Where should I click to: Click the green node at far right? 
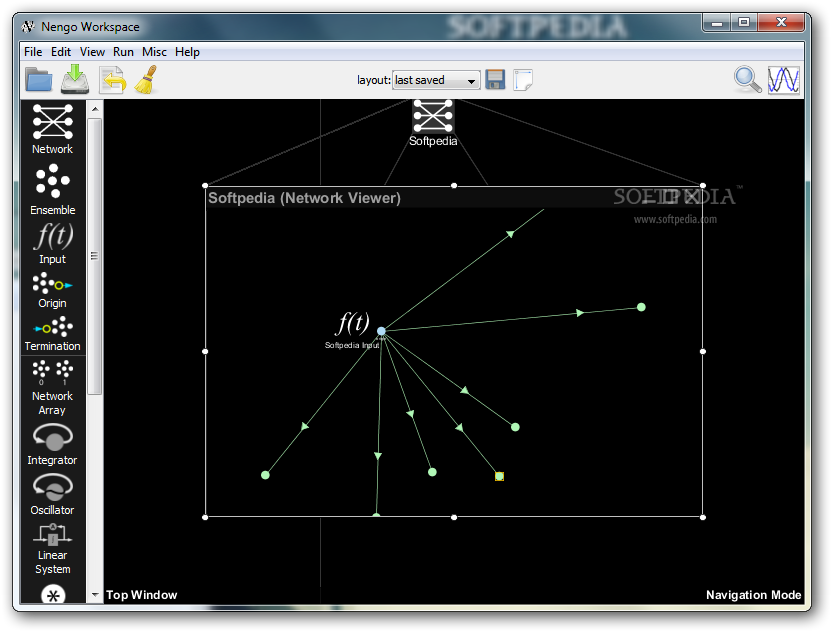pos(641,307)
